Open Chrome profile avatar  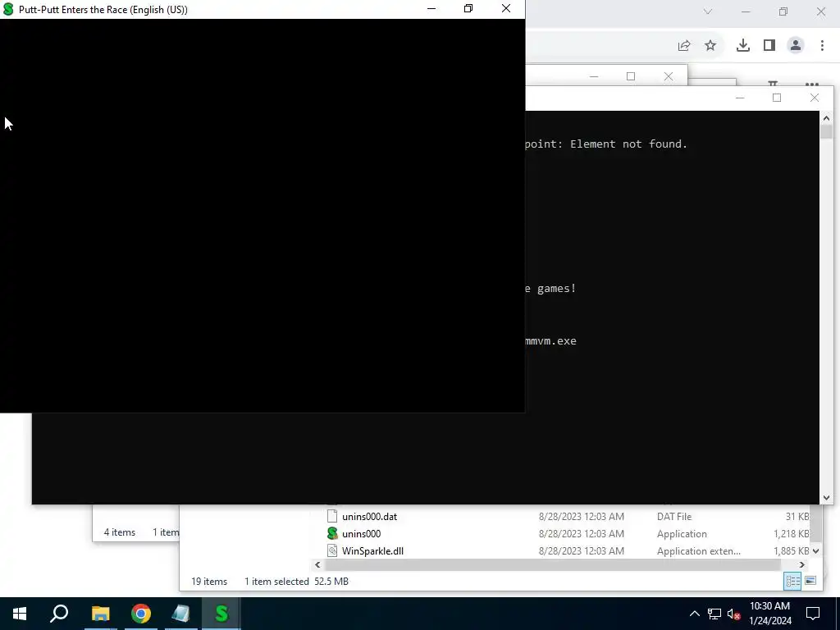[x=796, y=46]
